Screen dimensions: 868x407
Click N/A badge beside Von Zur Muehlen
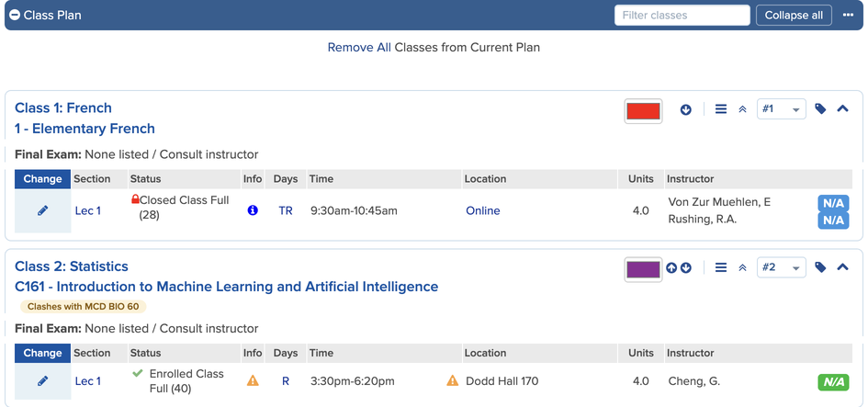833,203
